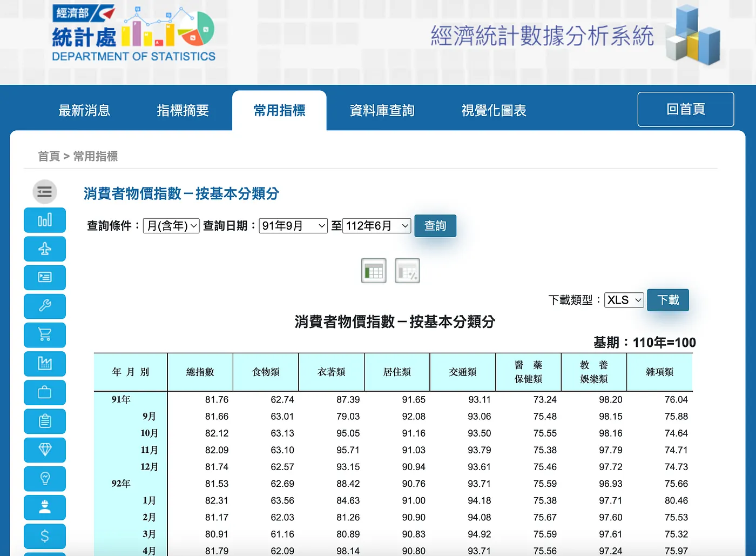Select the 常用指標 tab
756x556 pixels.
pos(280,110)
